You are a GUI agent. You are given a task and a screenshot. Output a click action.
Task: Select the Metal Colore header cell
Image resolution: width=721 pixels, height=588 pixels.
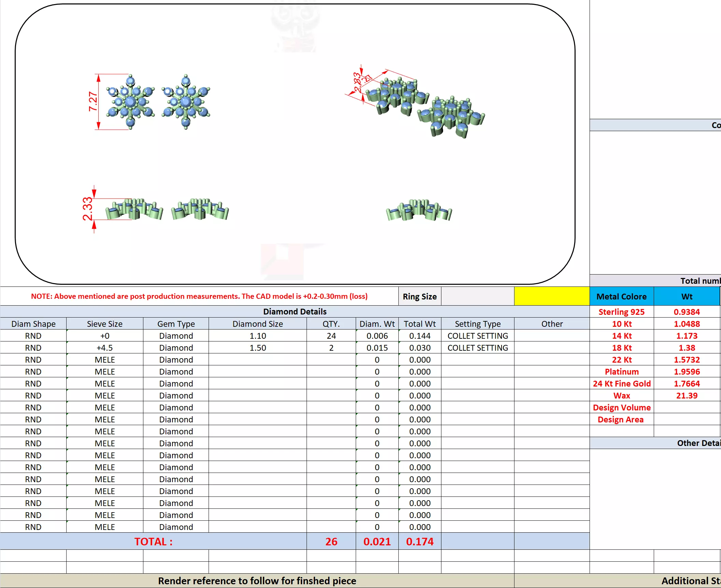pyautogui.click(x=621, y=296)
